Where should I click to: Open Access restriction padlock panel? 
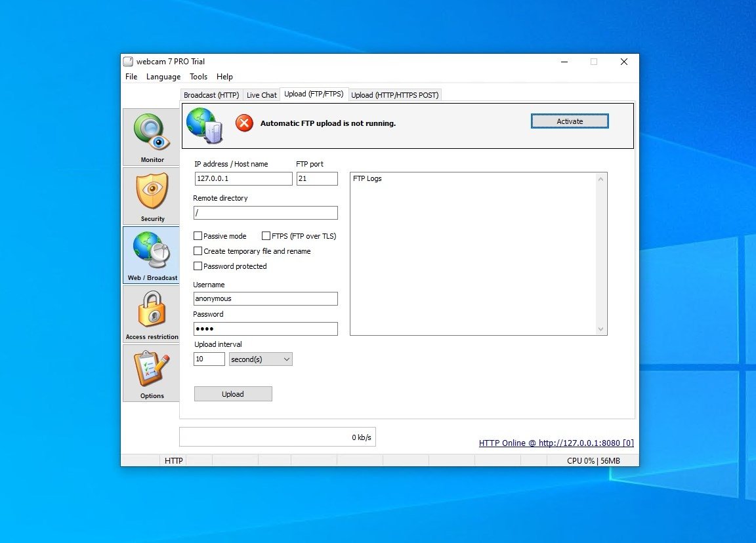(x=152, y=314)
